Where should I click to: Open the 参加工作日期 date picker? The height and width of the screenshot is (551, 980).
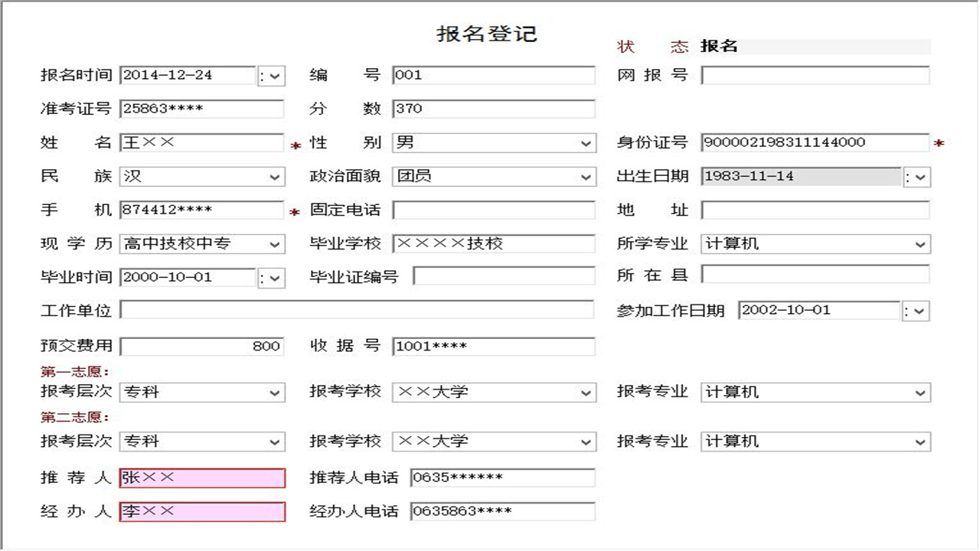[x=917, y=311]
